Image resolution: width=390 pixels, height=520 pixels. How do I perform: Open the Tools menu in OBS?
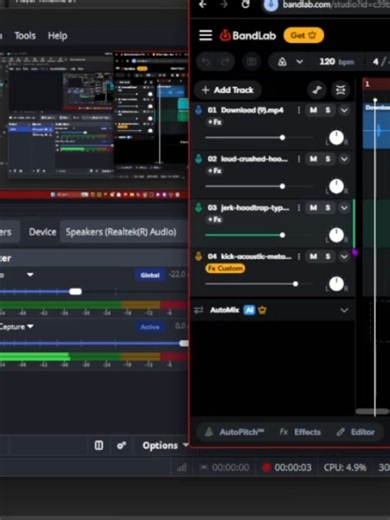[25, 36]
